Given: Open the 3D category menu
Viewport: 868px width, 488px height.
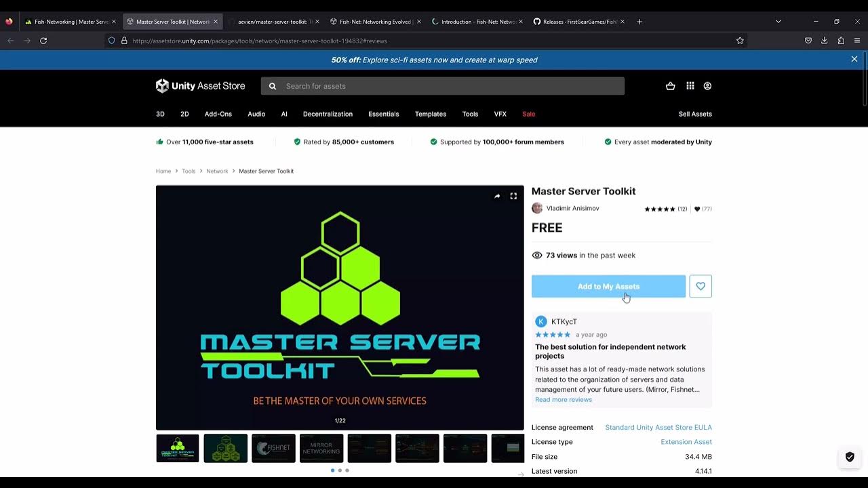Looking at the screenshot, I should (160, 114).
